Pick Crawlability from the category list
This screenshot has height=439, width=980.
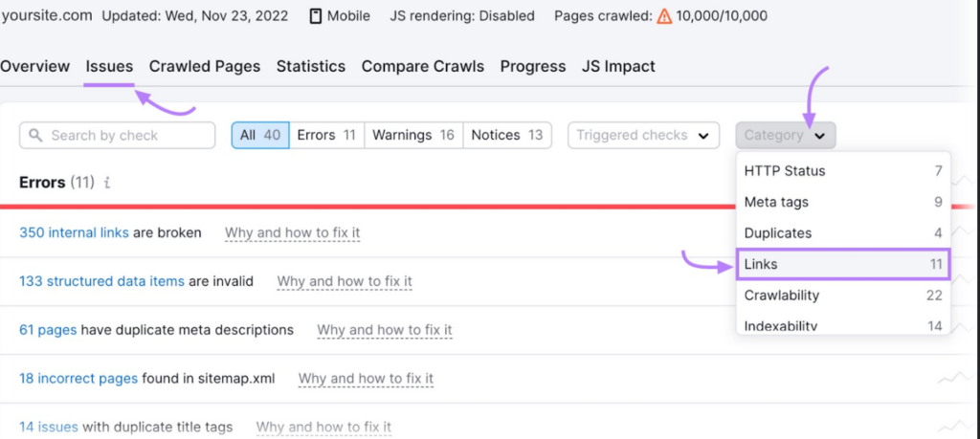842,296
